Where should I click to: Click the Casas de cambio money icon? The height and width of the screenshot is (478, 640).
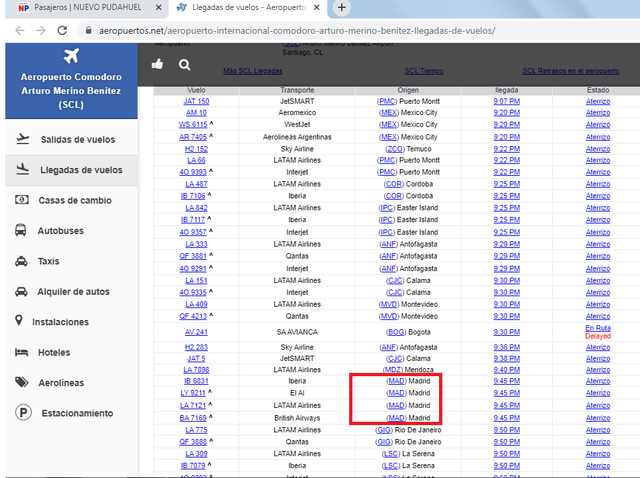click(x=22, y=200)
